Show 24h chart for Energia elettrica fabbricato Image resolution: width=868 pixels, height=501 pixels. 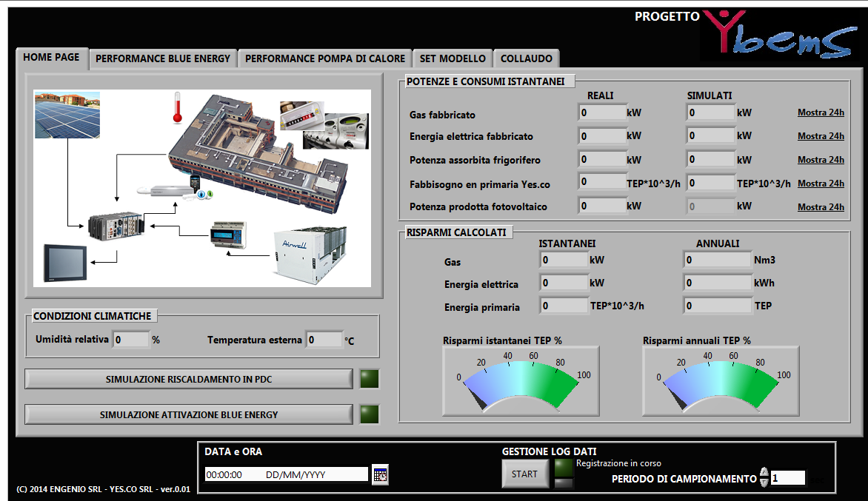(x=821, y=136)
